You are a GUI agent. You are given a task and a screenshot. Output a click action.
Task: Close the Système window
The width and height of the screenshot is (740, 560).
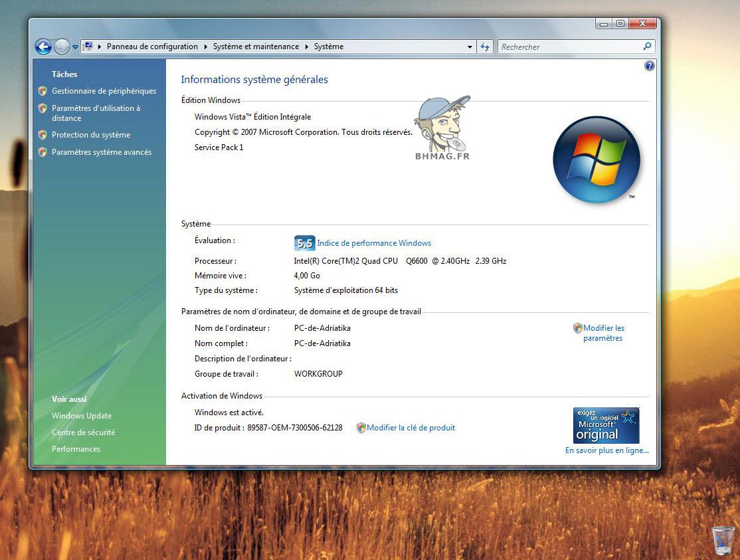(x=642, y=24)
